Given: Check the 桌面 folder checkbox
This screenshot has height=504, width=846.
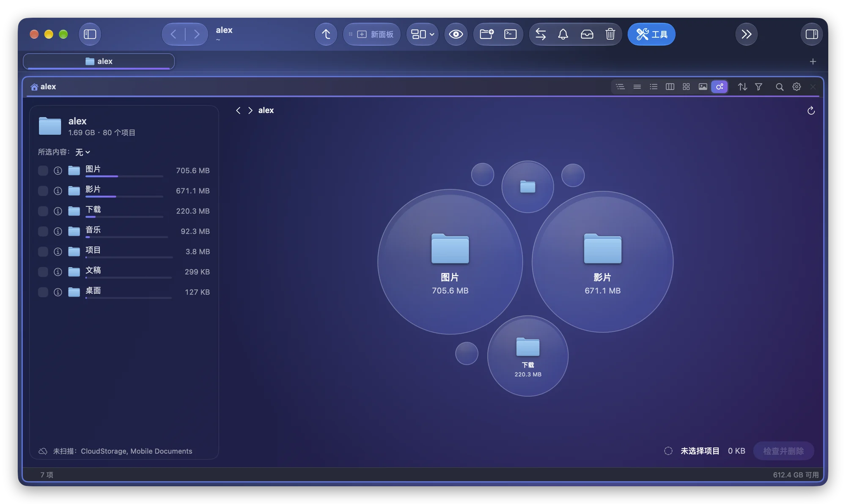Looking at the screenshot, I should (43, 292).
